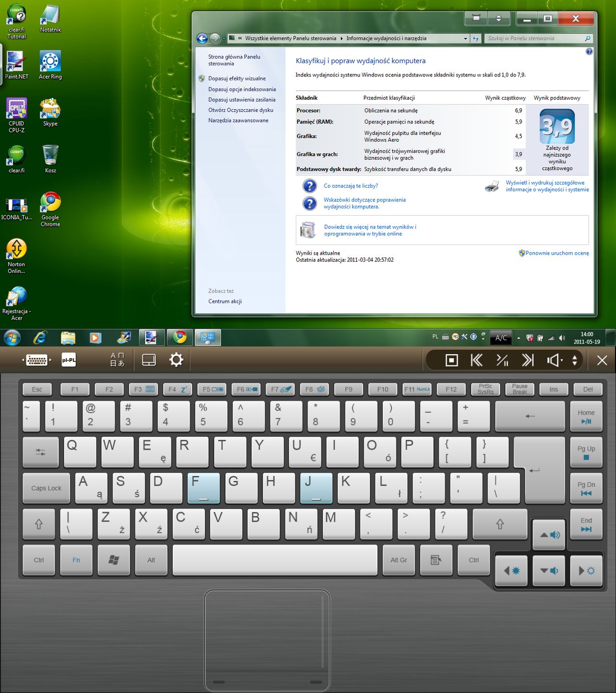Skip to next track in keyboard toolbar
The width and height of the screenshot is (616, 693).
click(x=528, y=360)
